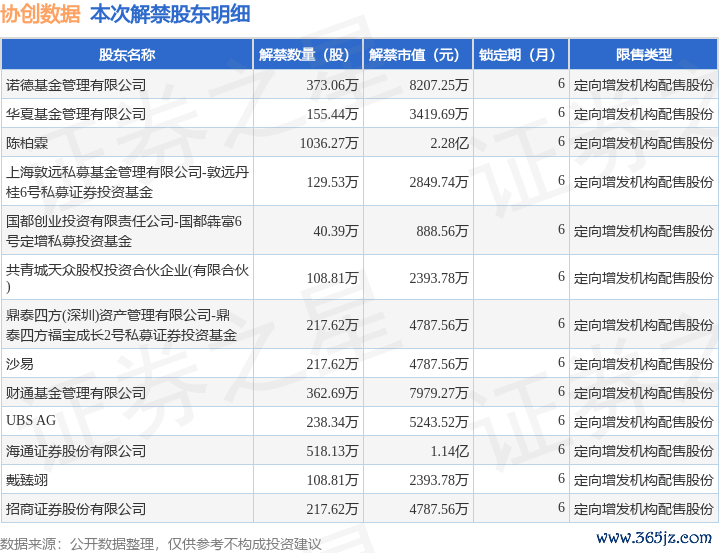Select the 本次解禁股东明细 heading
This screenshot has width=719, height=553.
[170, 14]
